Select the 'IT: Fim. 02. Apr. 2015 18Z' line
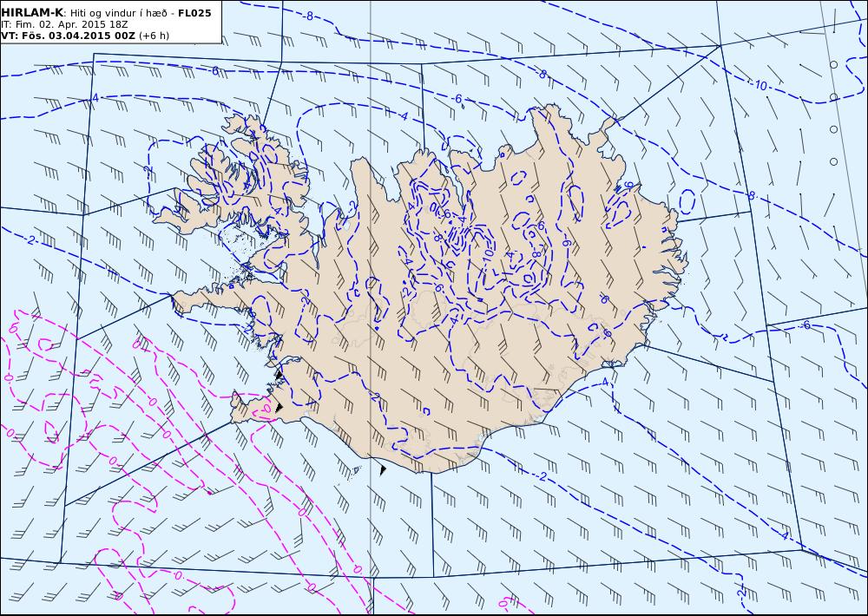This screenshot has height=616, width=868. [x=64, y=24]
